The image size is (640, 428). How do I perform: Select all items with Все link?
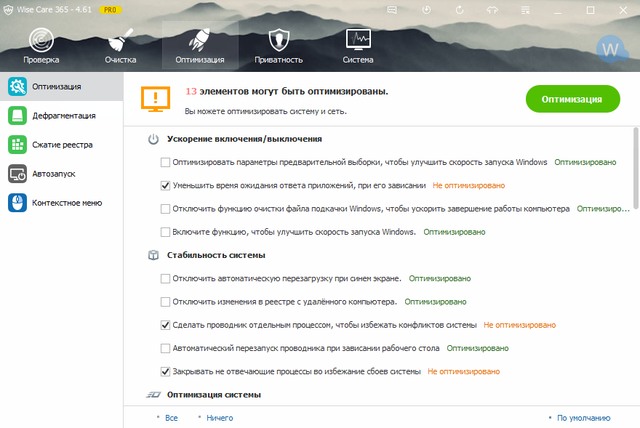[171, 418]
